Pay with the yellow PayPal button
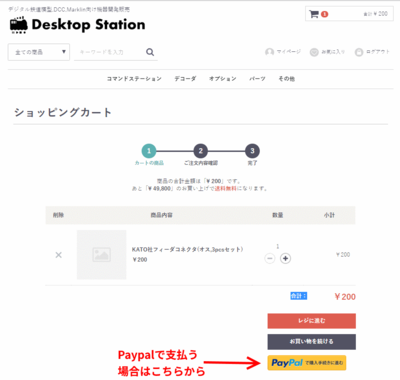The image size is (400, 380). [x=307, y=363]
